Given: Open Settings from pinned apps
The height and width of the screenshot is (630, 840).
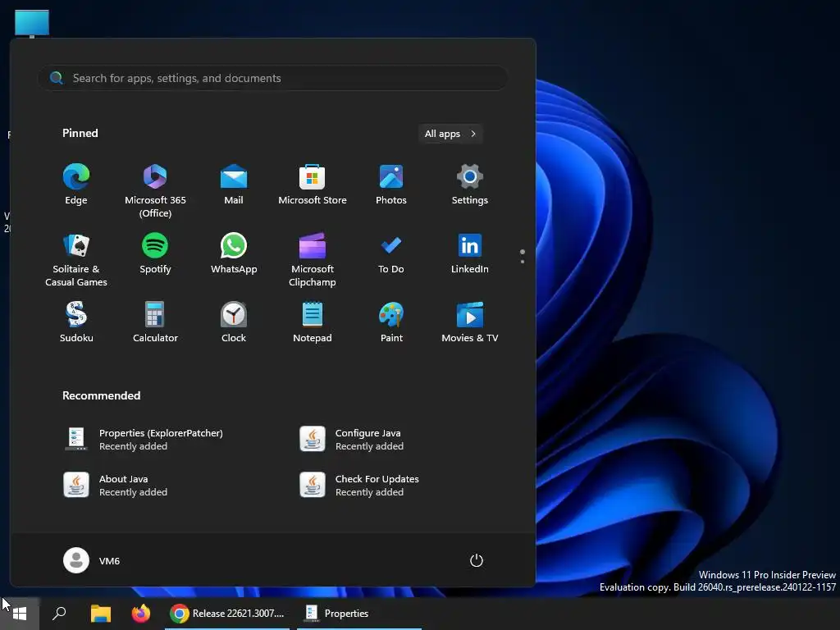Looking at the screenshot, I should point(470,185).
